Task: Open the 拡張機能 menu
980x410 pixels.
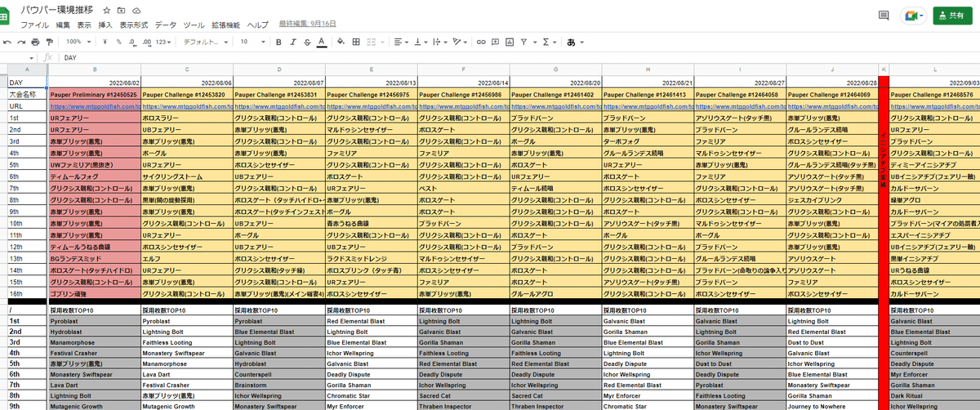Action: pyautogui.click(x=225, y=25)
